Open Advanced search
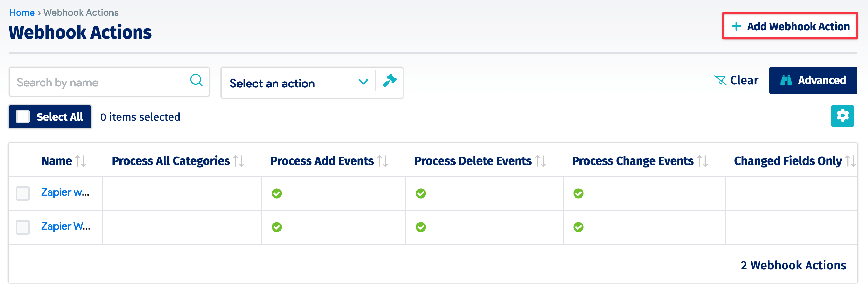Image resolution: width=868 pixels, height=293 pixels. tap(813, 81)
